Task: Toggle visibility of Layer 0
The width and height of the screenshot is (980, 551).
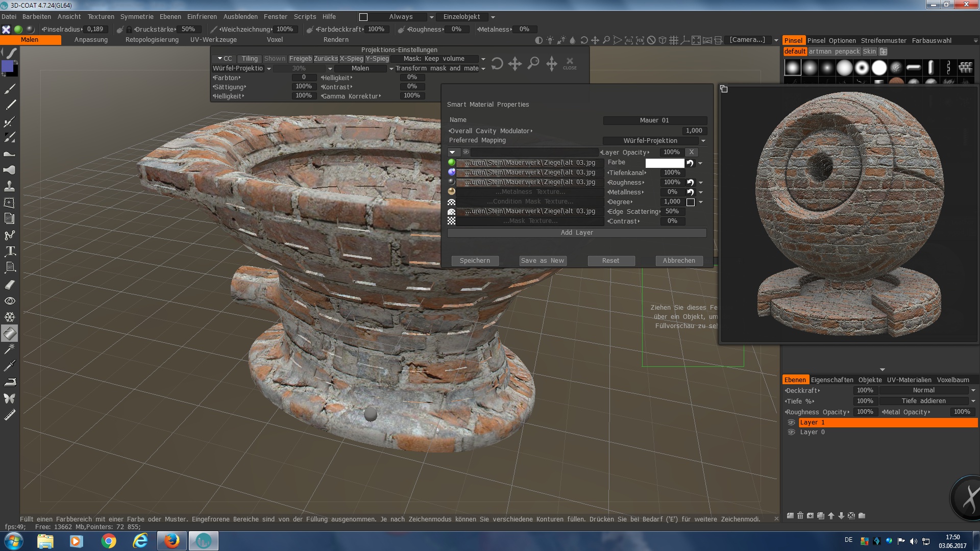Action: pyautogui.click(x=791, y=432)
